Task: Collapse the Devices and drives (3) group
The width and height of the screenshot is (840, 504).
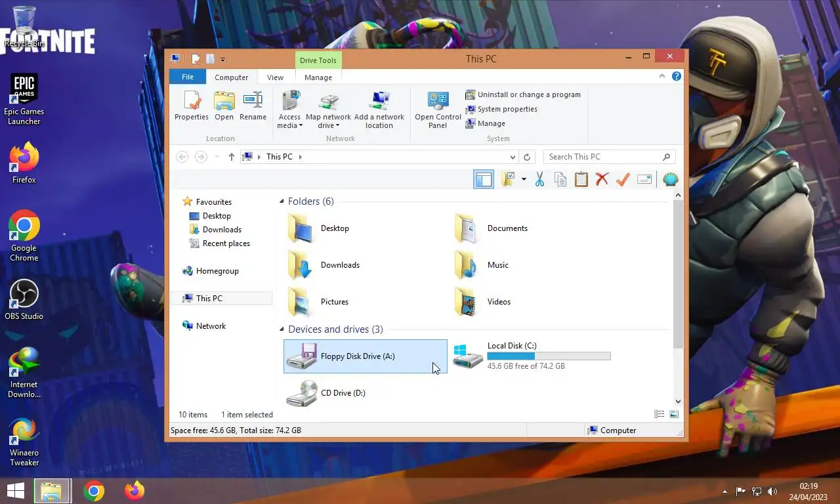Action: [x=282, y=329]
